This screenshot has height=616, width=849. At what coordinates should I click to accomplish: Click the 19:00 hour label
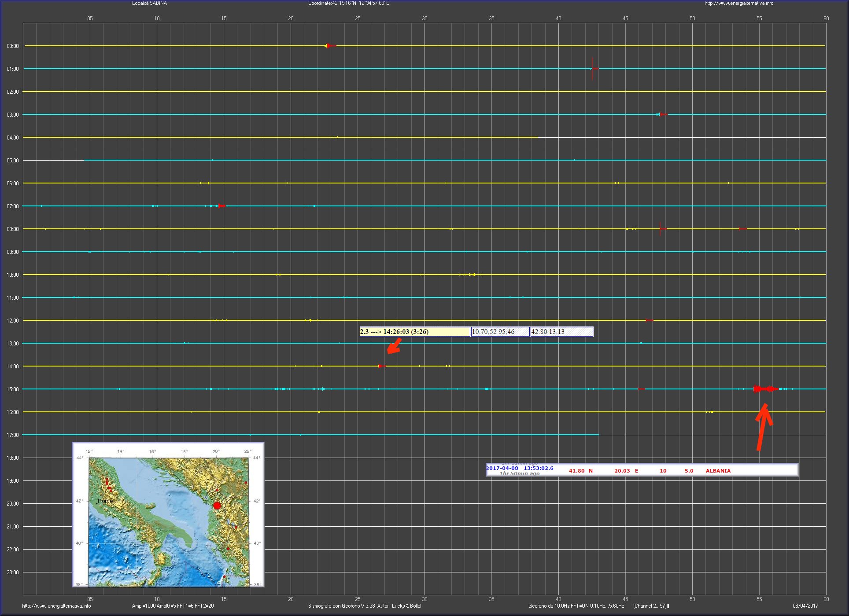click(13, 481)
